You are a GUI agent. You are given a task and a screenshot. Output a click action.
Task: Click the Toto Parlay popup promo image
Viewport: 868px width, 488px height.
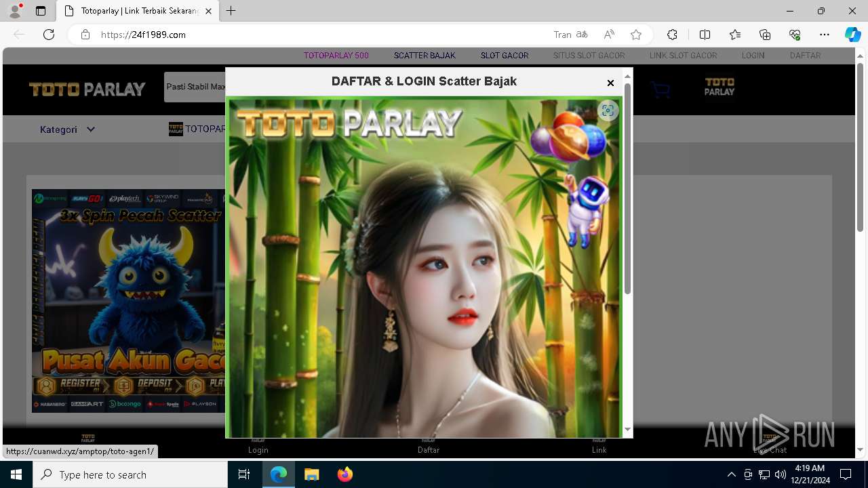coord(425,267)
